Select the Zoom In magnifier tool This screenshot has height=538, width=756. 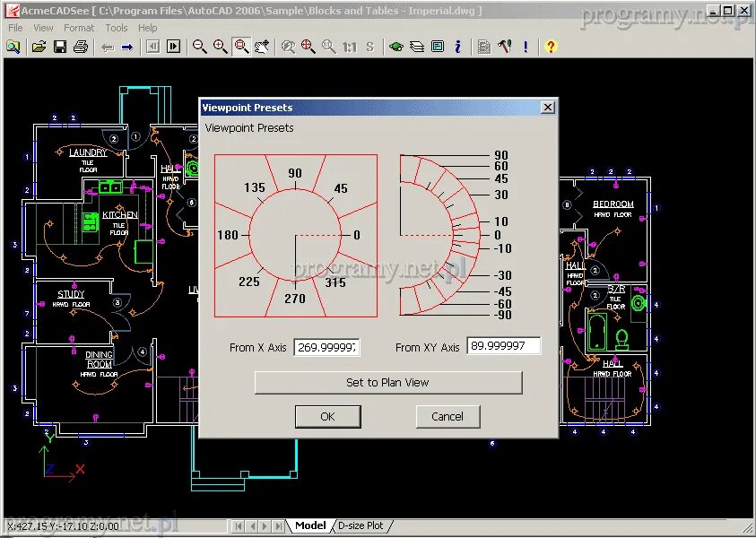[221, 47]
